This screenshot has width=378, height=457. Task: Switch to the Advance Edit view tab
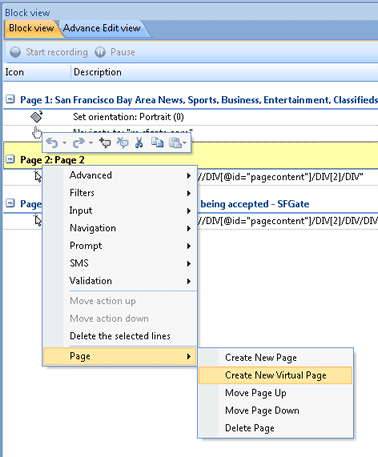102,28
